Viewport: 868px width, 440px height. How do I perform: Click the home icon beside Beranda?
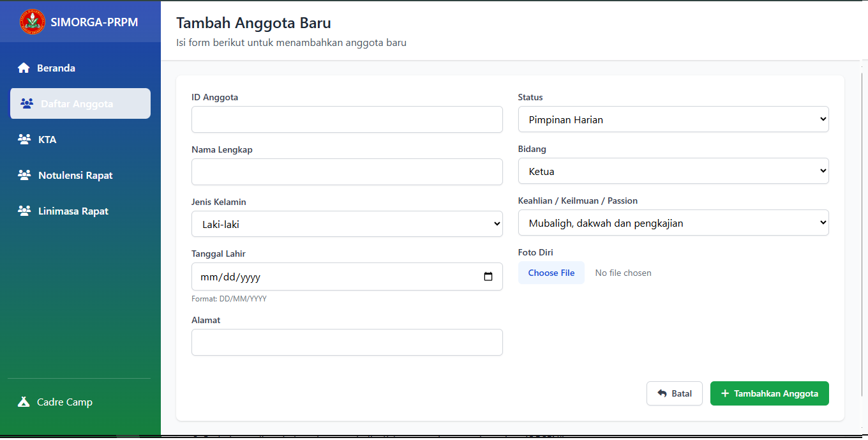pos(24,68)
